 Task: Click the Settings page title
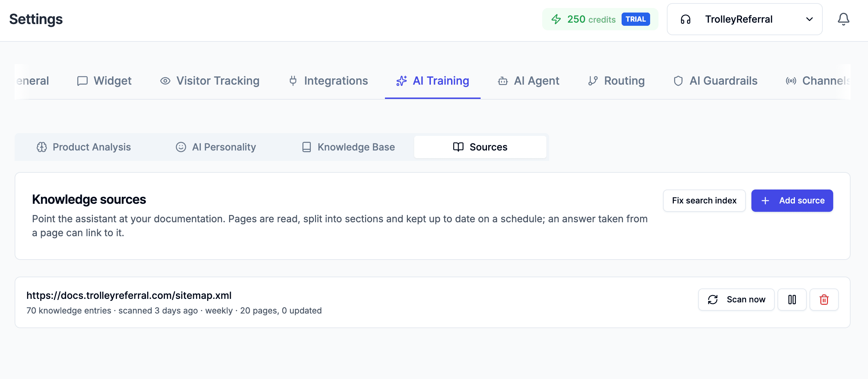click(x=36, y=19)
